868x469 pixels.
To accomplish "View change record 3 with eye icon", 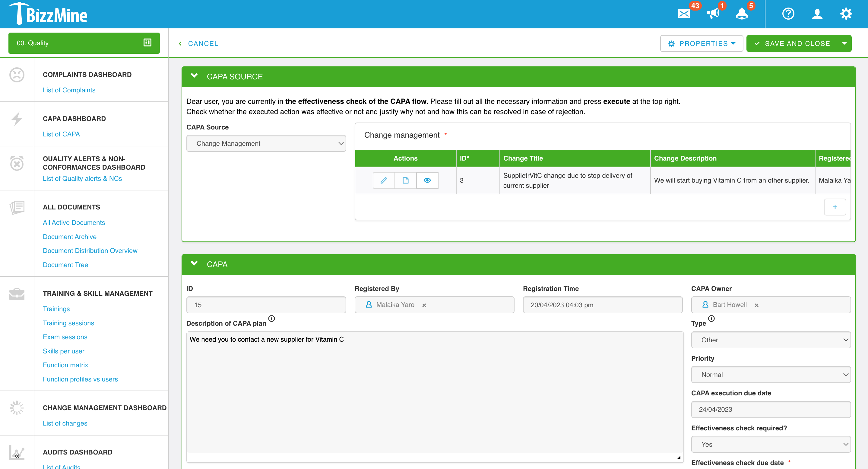I will click(427, 180).
